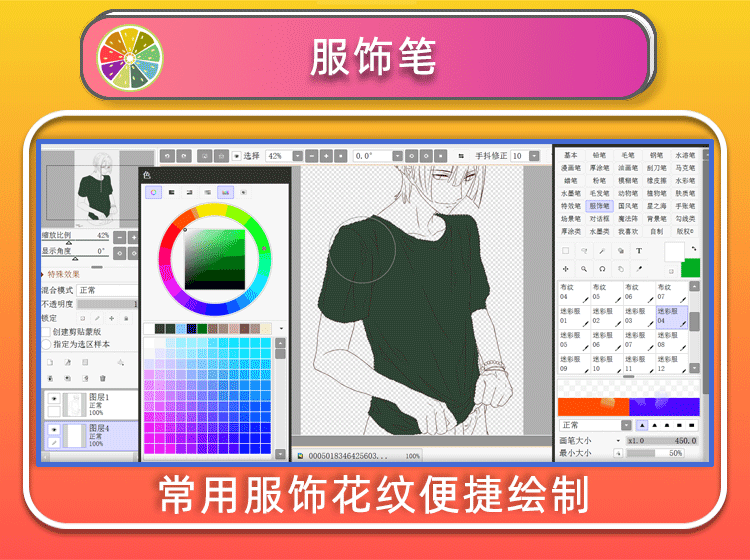Hide 图层1 with its eye icon

(x=54, y=398)
